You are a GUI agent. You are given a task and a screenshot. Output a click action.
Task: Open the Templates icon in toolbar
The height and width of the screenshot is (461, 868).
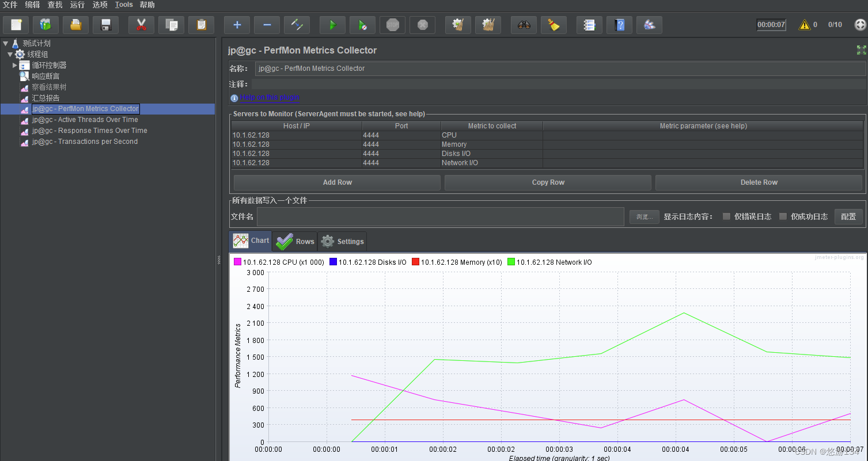(x=46, y=25)
